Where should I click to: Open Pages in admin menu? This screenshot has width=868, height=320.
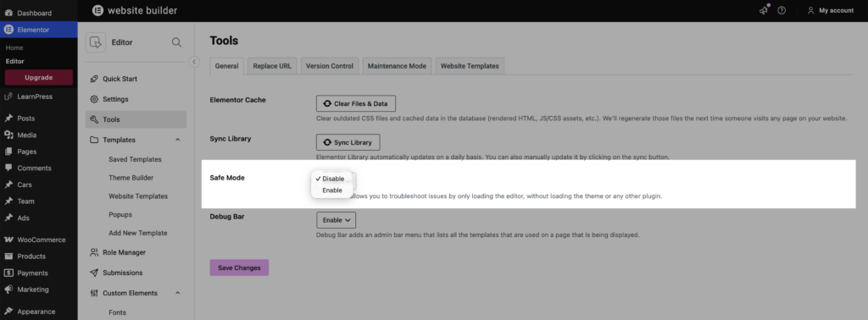click(39, 152)
